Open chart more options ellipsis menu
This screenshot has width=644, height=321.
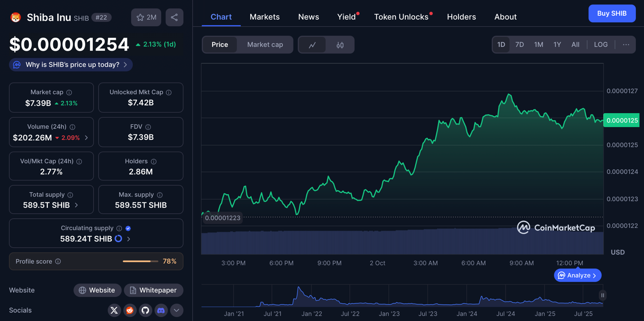(x=626, y=45)
